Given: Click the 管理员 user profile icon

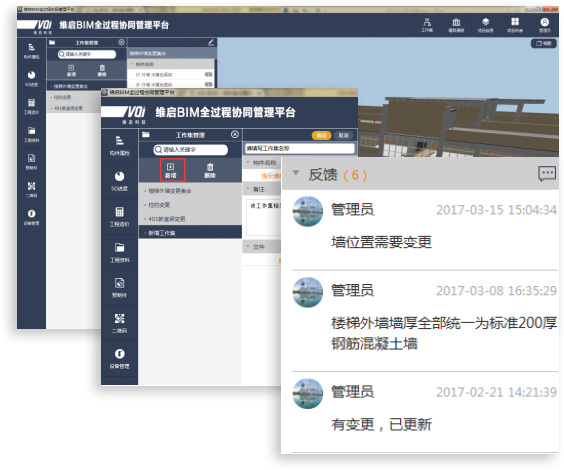Looking at the screenshot, I should (545, 25).
